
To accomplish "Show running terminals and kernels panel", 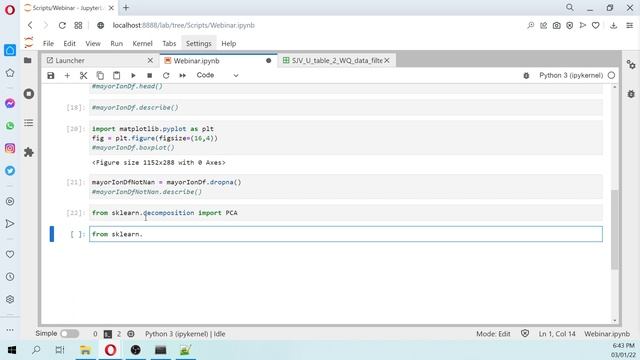I will coord(29,94).
